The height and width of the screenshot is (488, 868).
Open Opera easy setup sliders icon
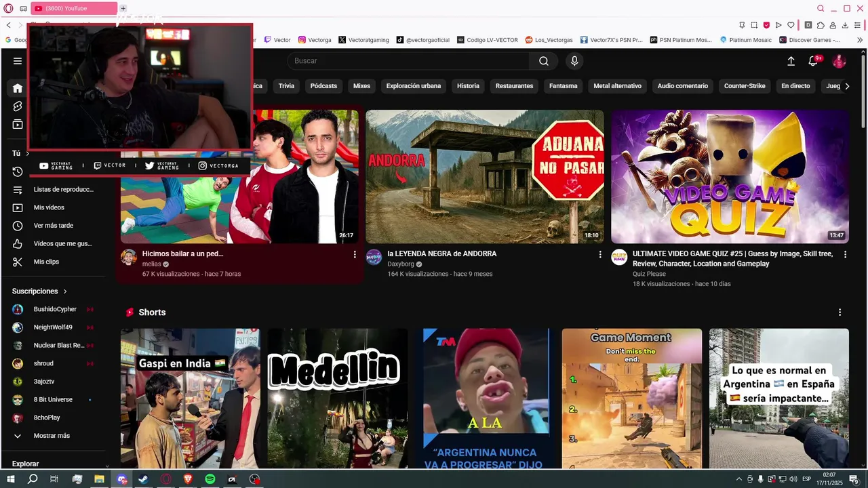858,25
